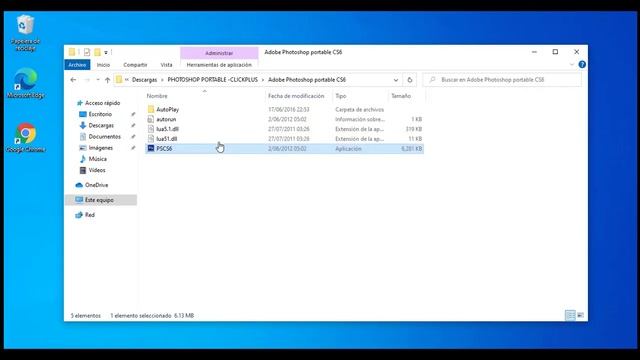Open the Recycle Bin desktop icon
Image resolution: width=640 pixels, height=360 pixels.
(x=25, y=33)
